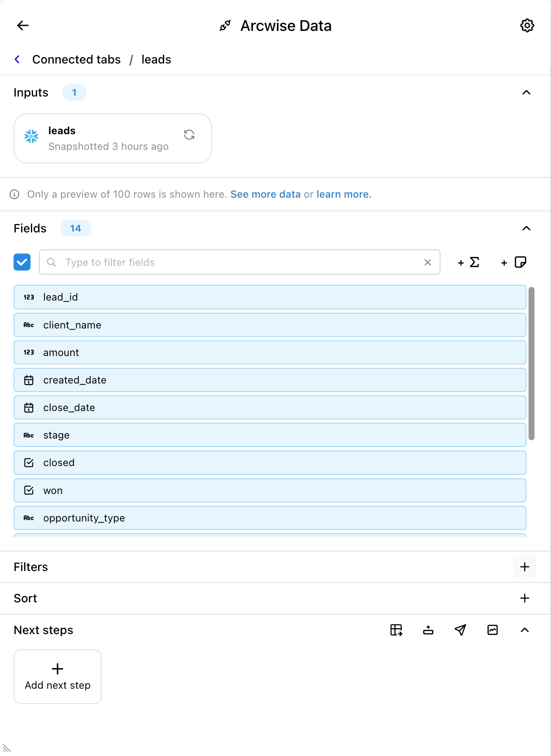Refresh the leads snapshot

(x=189, y=135)
